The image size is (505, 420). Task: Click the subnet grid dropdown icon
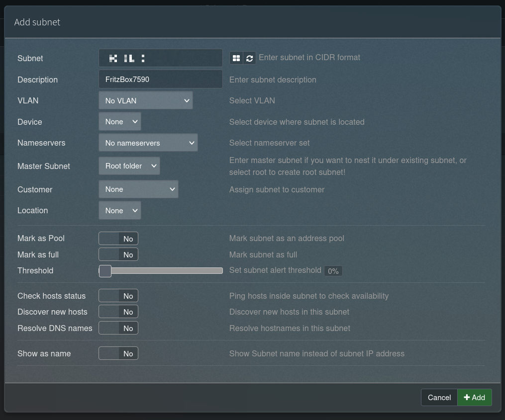(236, 58)
